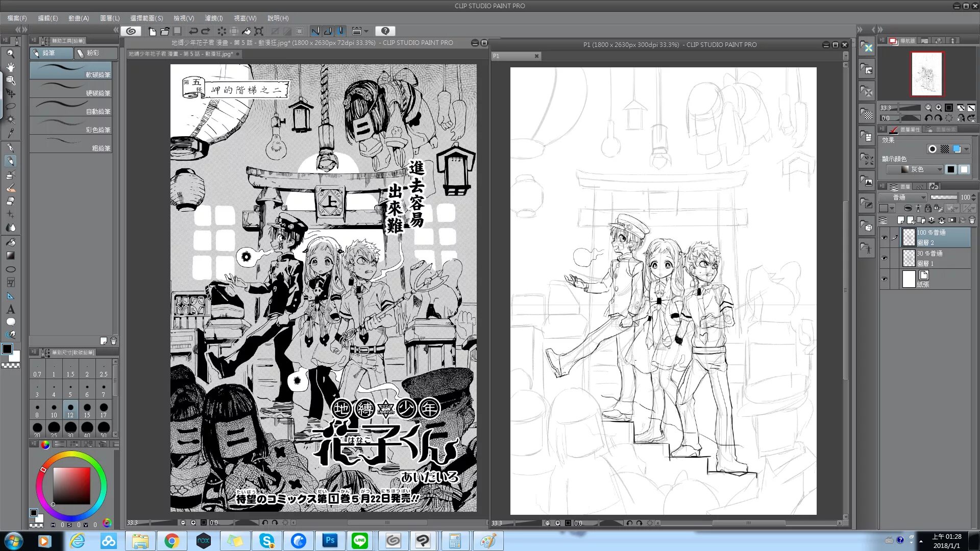The width and height of the screenshot is (980, 551).
Task: Select the Blend droplet tool
Action: pos(10,228)
